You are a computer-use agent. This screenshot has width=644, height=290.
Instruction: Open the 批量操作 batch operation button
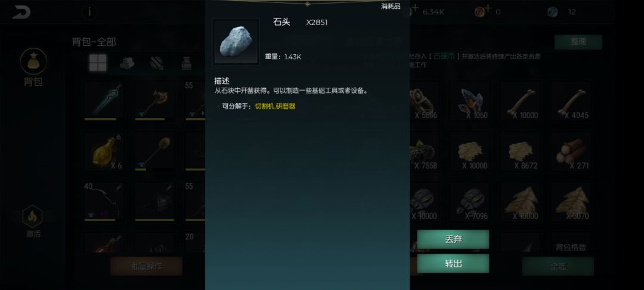pos(147,266)
